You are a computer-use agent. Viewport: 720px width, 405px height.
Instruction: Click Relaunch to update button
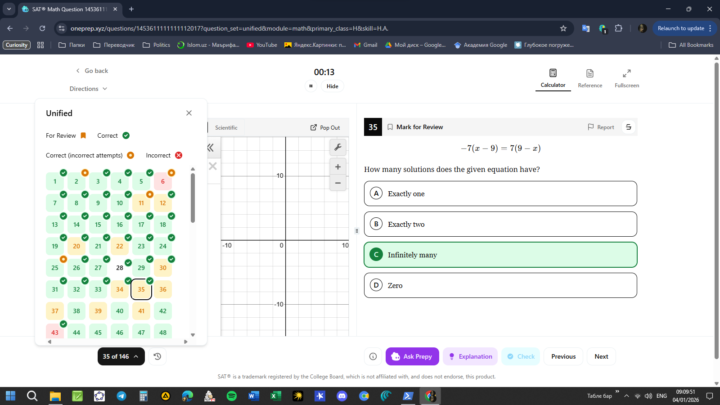point(685,28)
